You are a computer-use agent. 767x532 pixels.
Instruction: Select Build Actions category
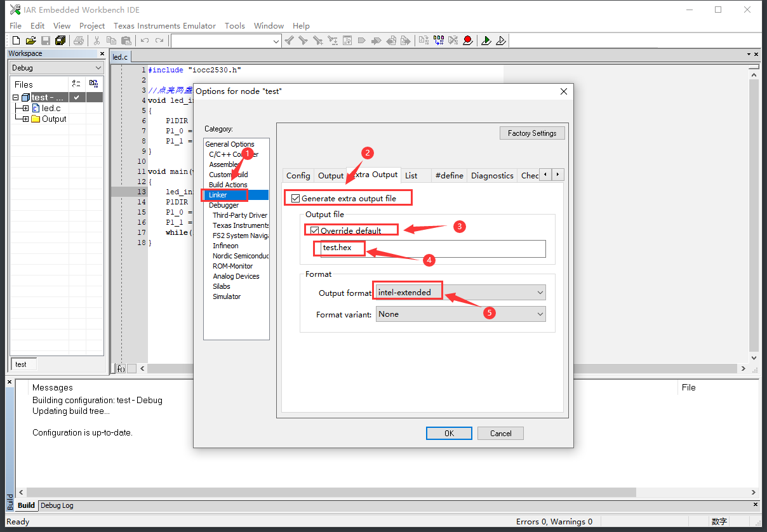point(228,185)
